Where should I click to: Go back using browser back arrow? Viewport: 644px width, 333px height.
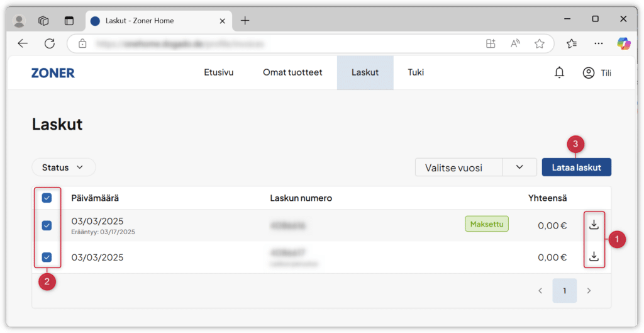[x=23, y=43]
